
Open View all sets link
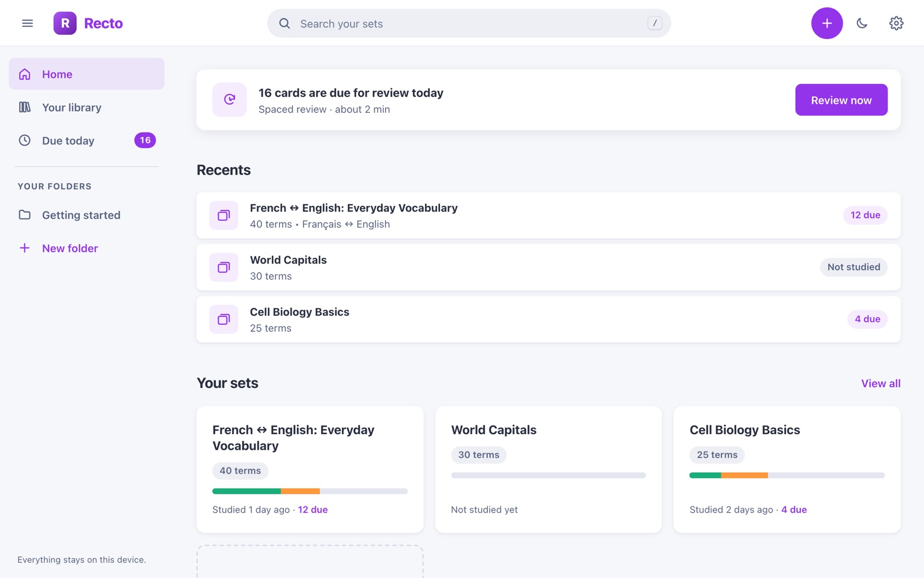881,383
